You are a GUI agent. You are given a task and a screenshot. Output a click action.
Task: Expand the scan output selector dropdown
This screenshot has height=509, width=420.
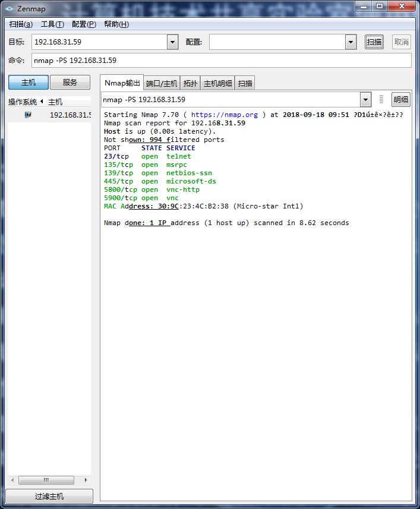click(x=365, y=100)
